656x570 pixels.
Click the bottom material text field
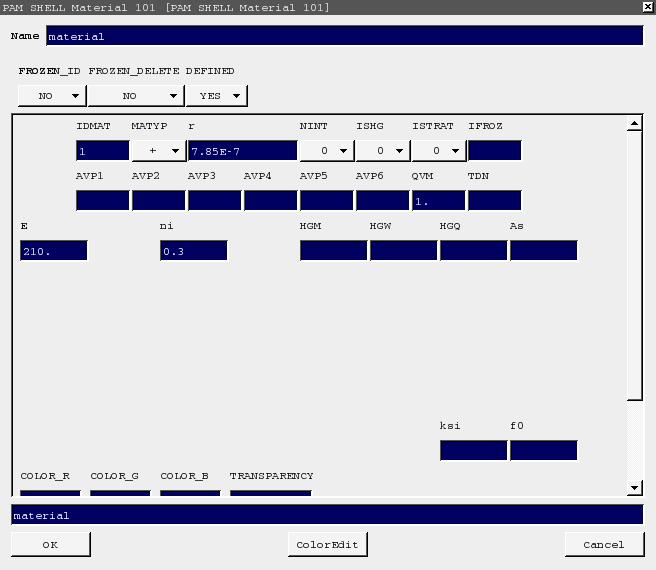(x=327, y=515)
